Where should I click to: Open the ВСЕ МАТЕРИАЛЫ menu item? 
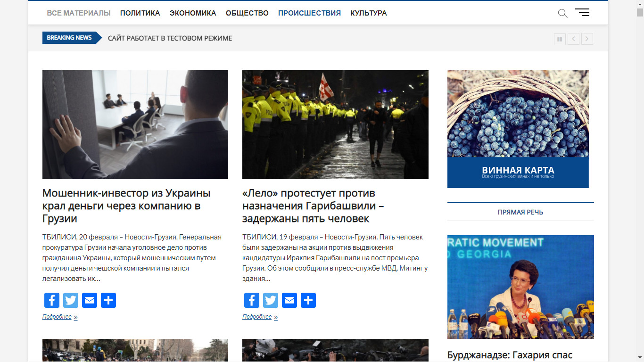click(x=79, y=13)
